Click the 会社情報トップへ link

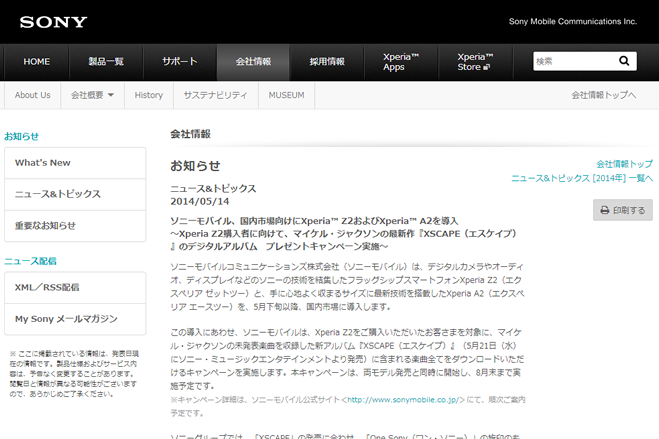pos(604,95)
